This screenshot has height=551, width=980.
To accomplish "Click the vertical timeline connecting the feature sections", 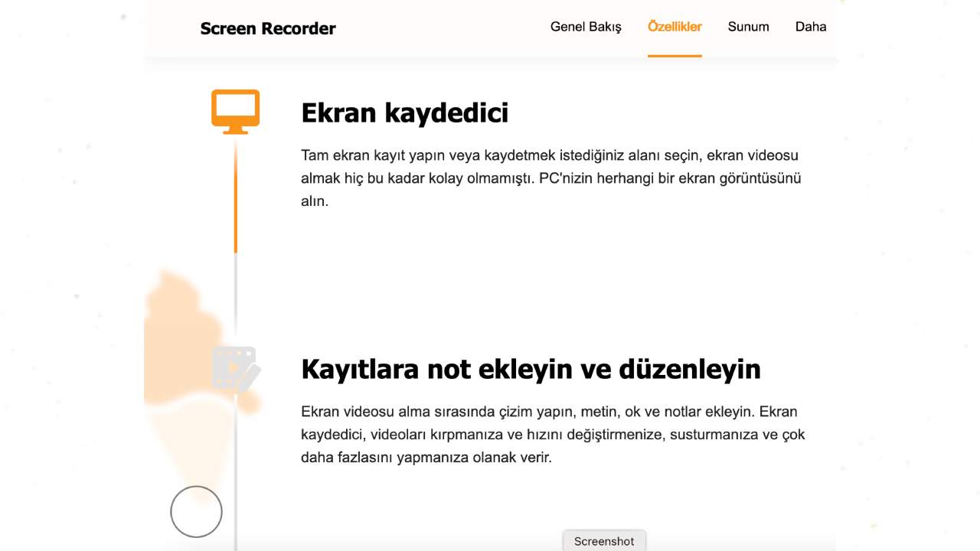I will tap(235, 306).
